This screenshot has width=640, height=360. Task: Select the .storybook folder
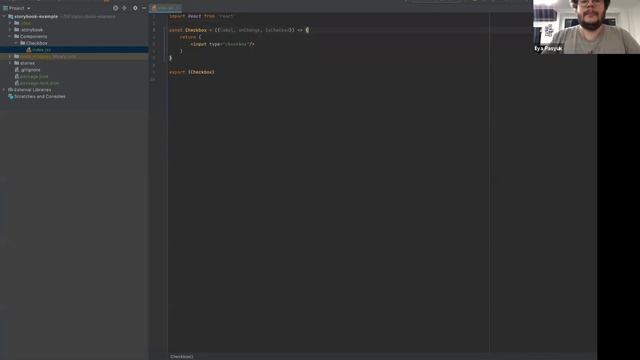(32, 30)
